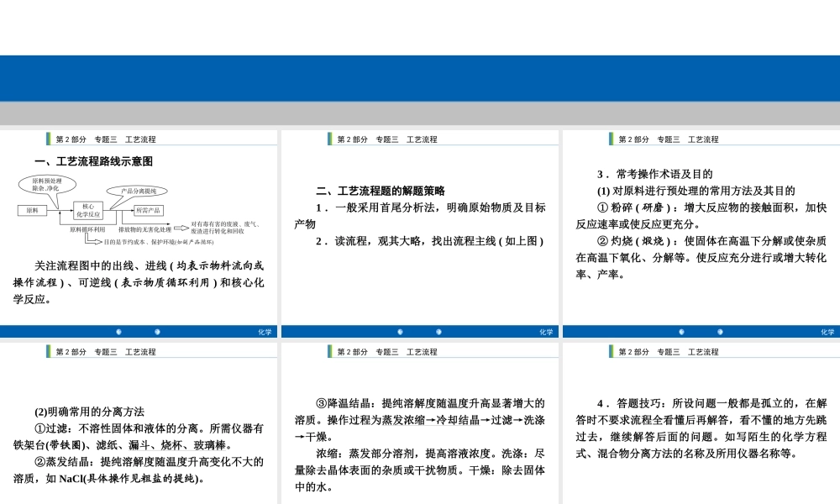Click the 核心化学反应 process box
The image size is (840, 504).
tap(88, 210)
